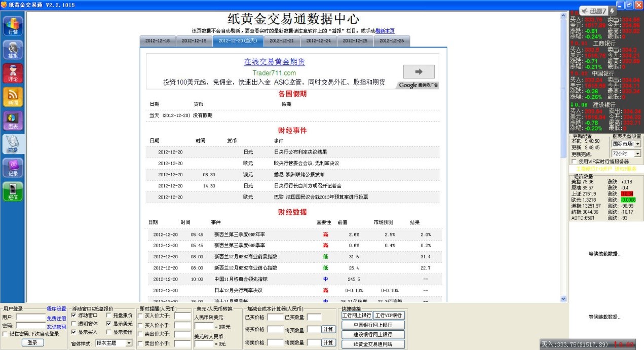Expand the 72小时 time range dropdown
This screenshot has width=644, height=350.
[637, 153]
